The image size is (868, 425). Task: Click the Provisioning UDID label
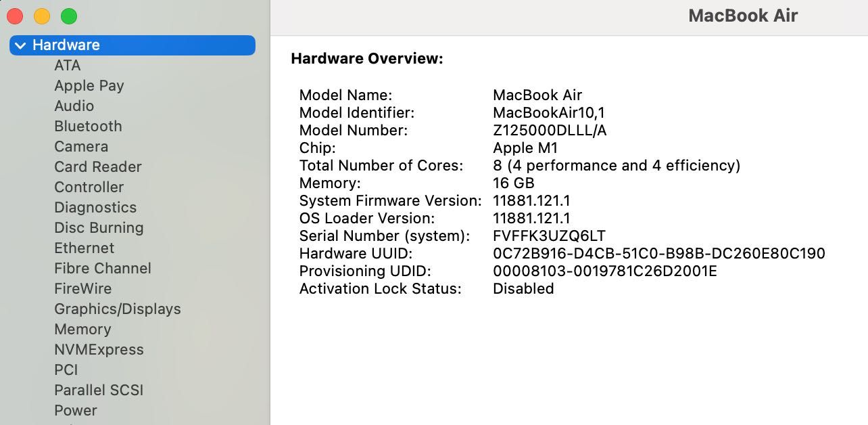(x=365, y=271)
